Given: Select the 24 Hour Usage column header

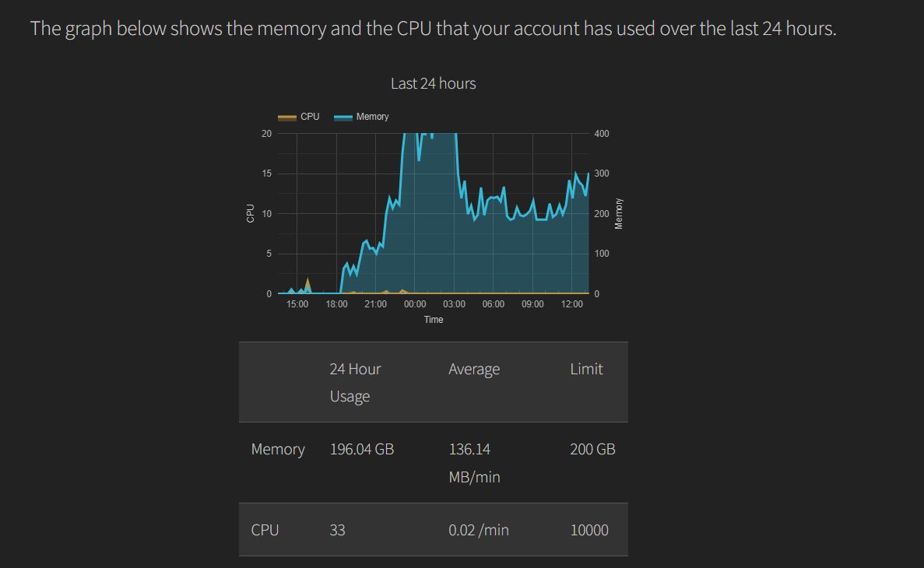Looking at the screenshot, I should click(355, 382).
